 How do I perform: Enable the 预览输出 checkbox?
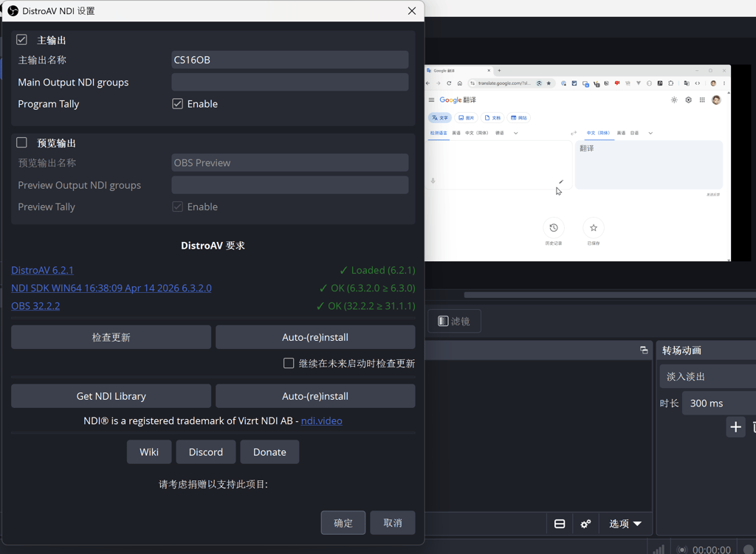[x=21, y=142]
